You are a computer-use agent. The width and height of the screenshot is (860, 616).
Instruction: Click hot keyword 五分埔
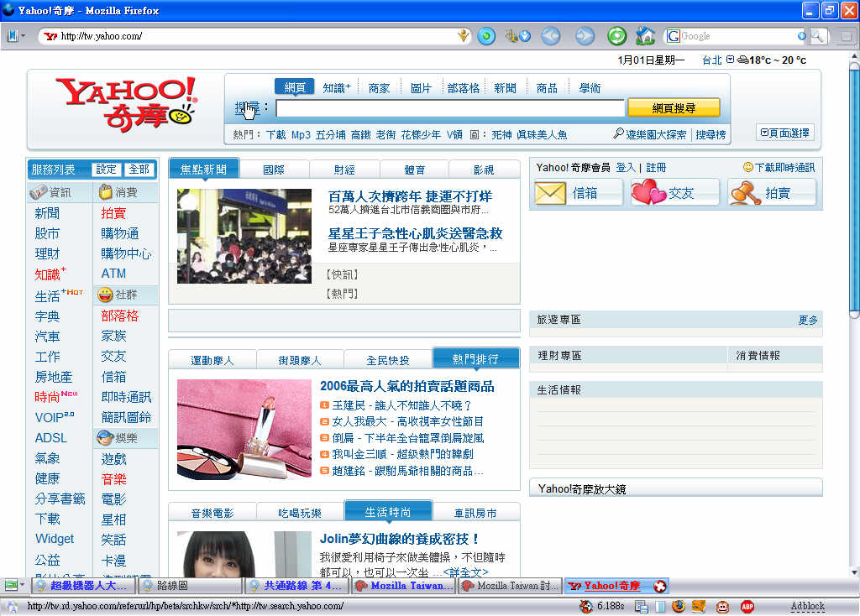point(330,134)
